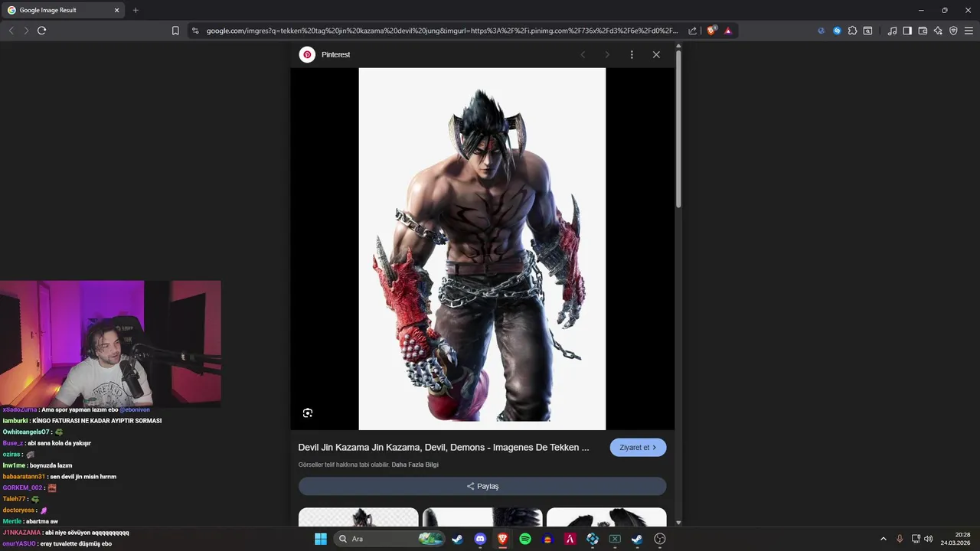Click the Shazam extension icon
Screen dimensions: 980x551
click(837, 31)
